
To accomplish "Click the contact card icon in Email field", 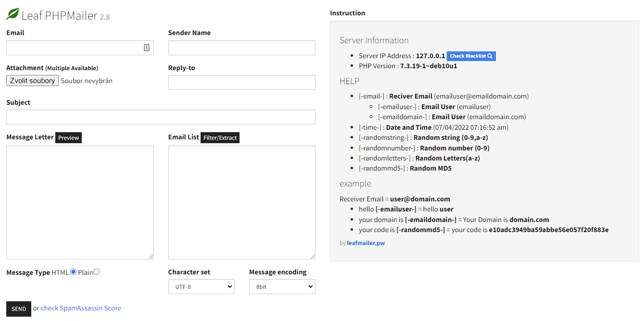I will click(147, 48).
